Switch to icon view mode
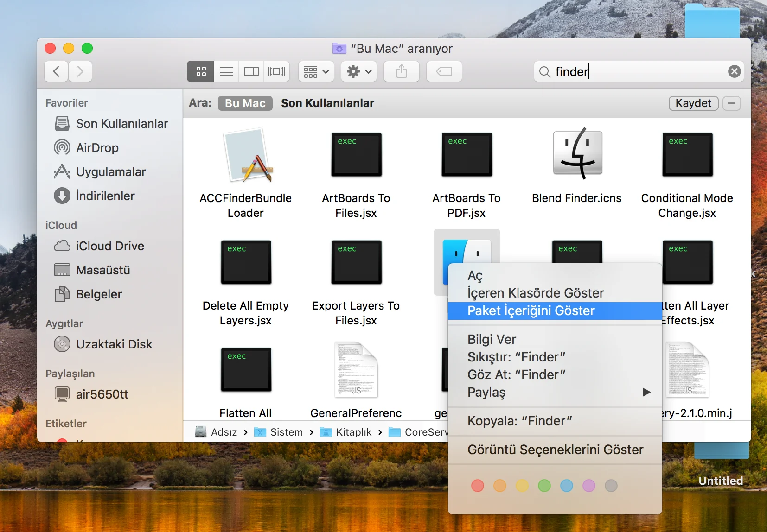Image resolution: width=767 pixels, height=532 pixels. (201, 71)
